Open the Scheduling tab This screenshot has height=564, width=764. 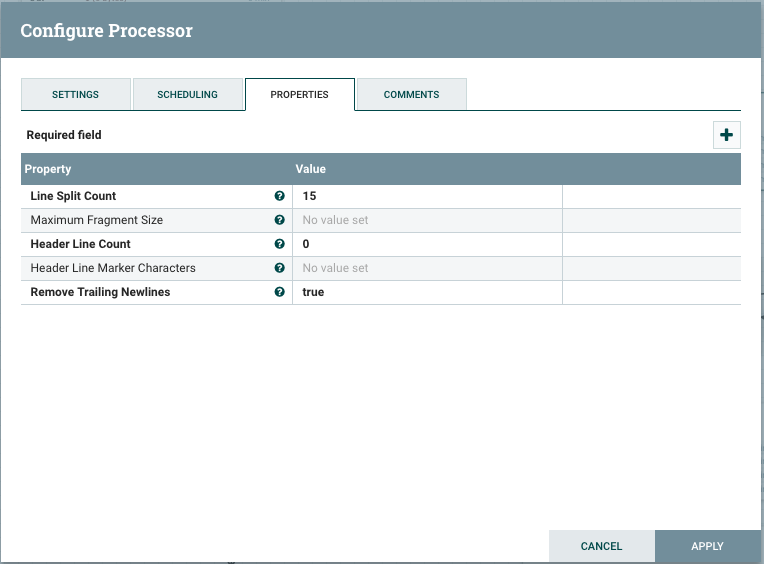pyautogui.click(x=187, y=94)
